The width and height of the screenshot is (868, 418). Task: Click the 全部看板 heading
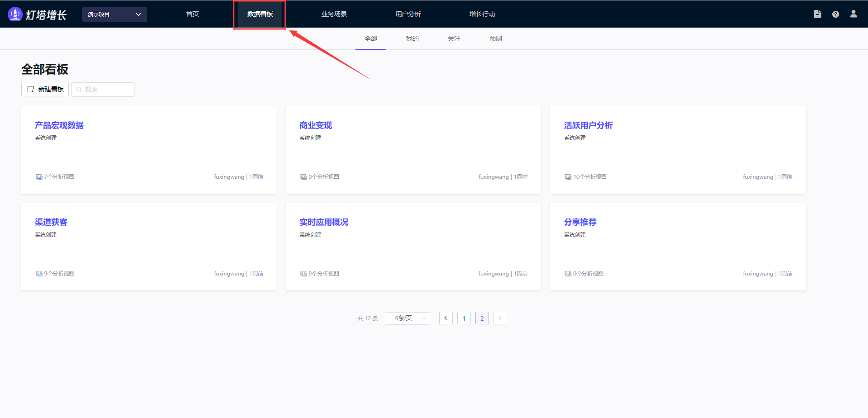click(x=45, y=69)
